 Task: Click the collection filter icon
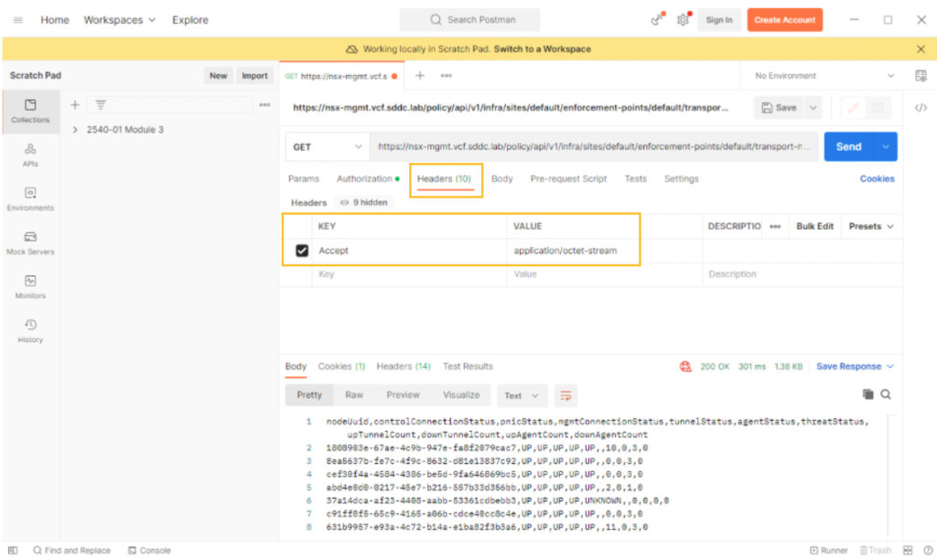[101, 105]
